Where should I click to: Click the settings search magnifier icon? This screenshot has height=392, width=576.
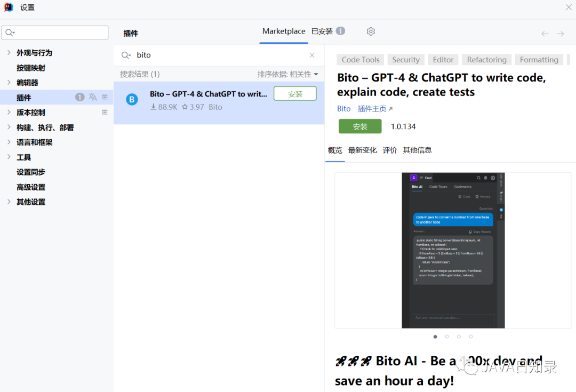(10, 33)
